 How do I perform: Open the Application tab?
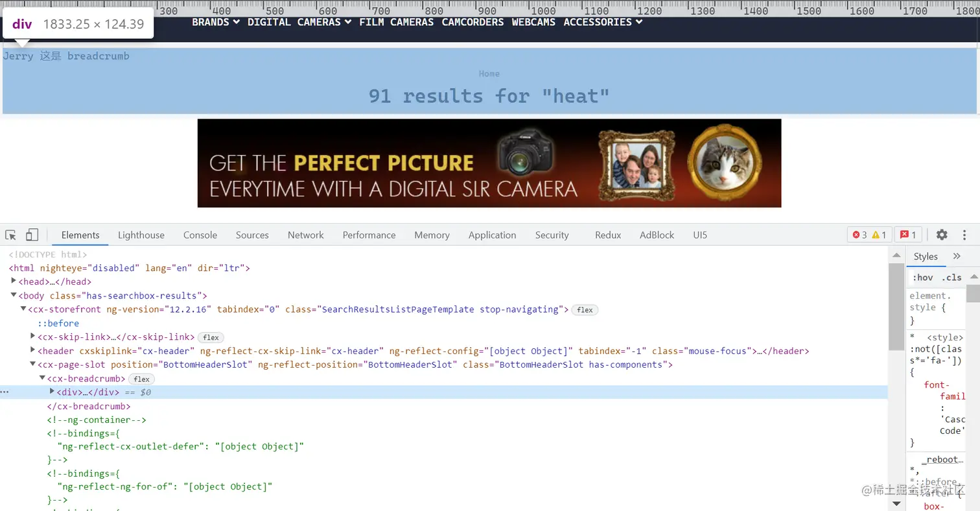pos(493,235)
